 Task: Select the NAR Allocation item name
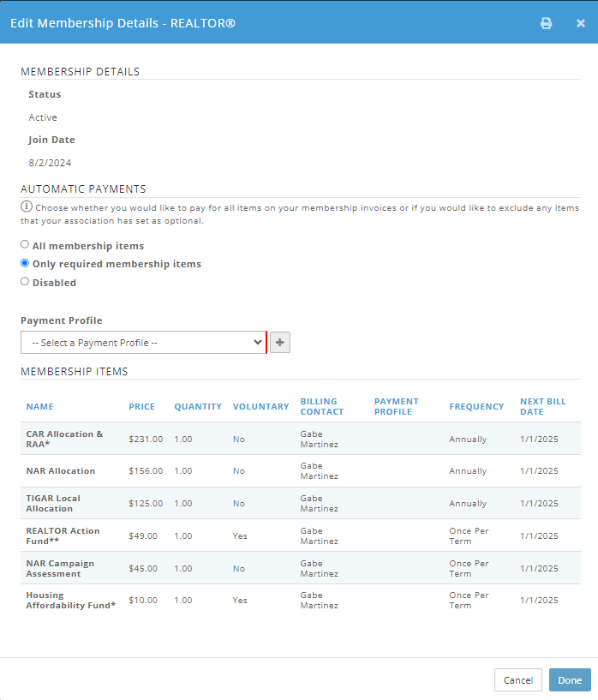click(61, 471)
